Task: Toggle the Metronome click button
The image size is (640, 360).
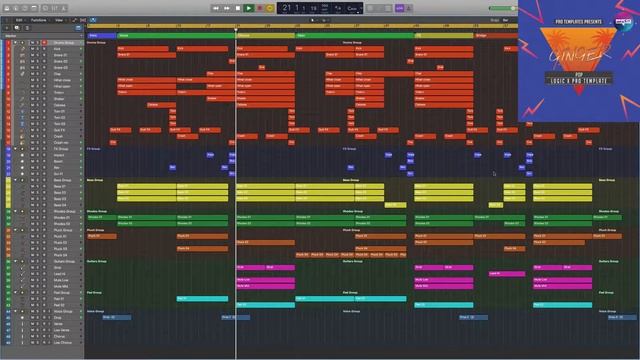Action: tap(409, 8)
